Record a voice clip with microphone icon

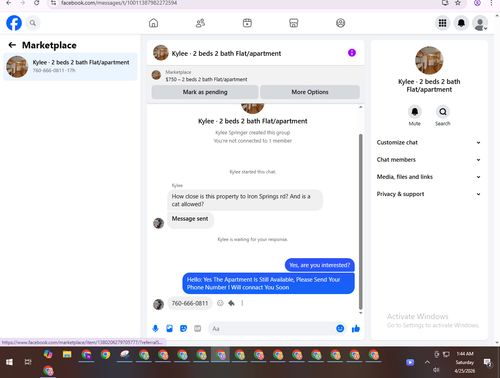click(155, 329)
